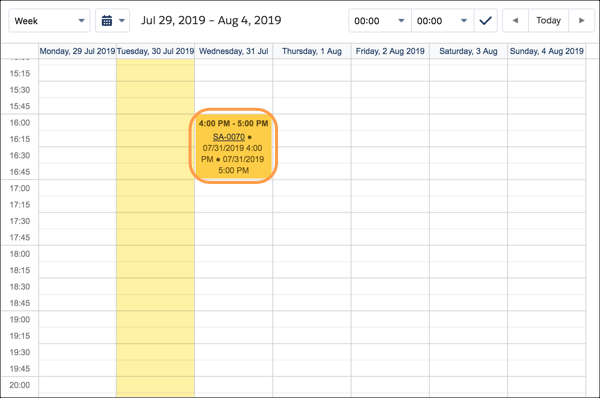
Task: Click the 17:30 time label
Action: 20,221
